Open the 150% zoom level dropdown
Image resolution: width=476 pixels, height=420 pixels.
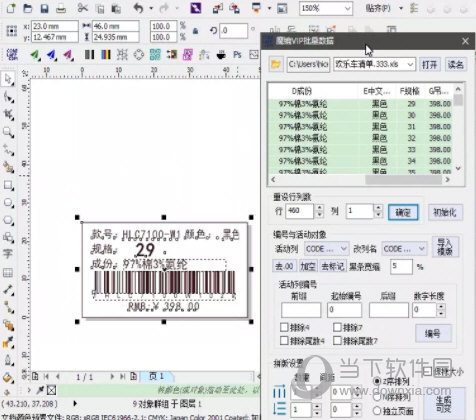(x=347, y=8)
